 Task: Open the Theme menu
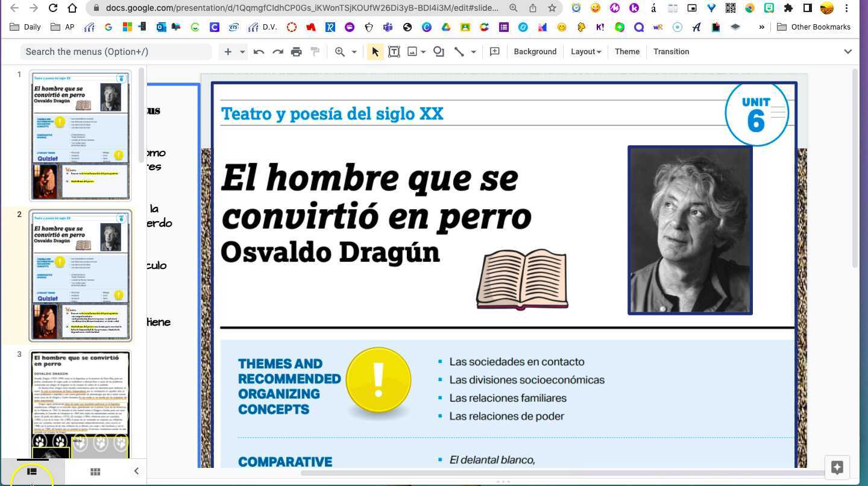pos(627,51)
